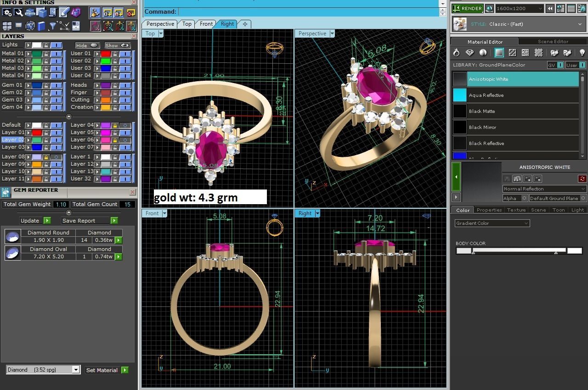588x390 pixels.
Task: Click the Metal 01 layer color swatch
Action: [x=37, y=54]
